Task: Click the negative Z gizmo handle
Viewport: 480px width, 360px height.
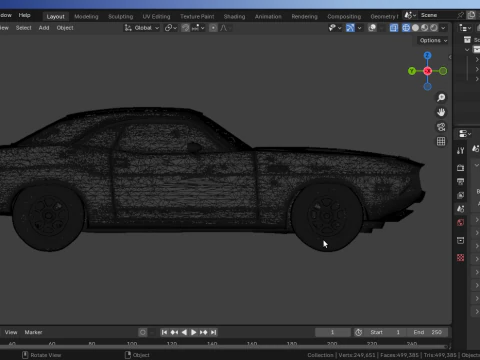Action: coord(427,87)
